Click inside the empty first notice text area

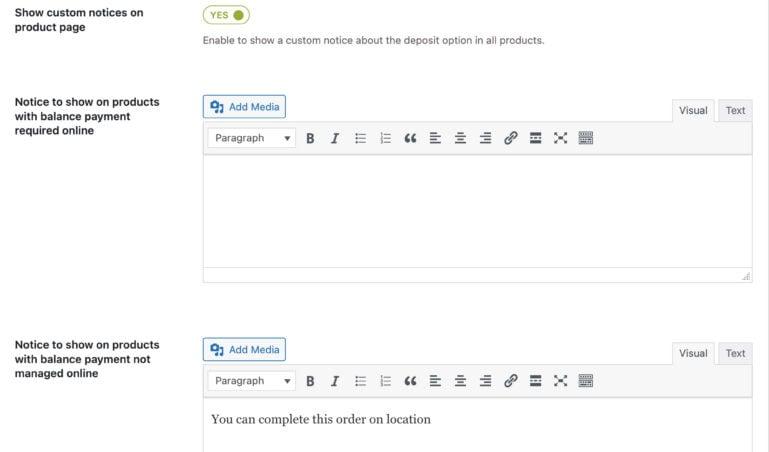(478, 211)
